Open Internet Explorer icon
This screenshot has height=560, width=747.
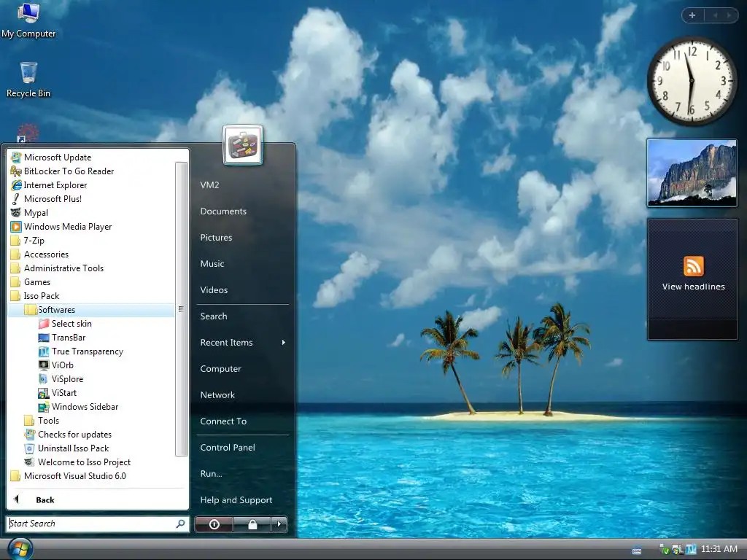coord(16,184)
